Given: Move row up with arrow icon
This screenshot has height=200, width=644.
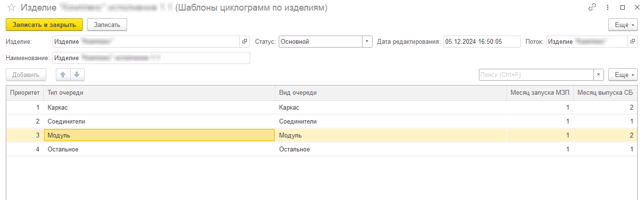Looking at the screenshot, I should pyautogui.click(x=63, y=75).
